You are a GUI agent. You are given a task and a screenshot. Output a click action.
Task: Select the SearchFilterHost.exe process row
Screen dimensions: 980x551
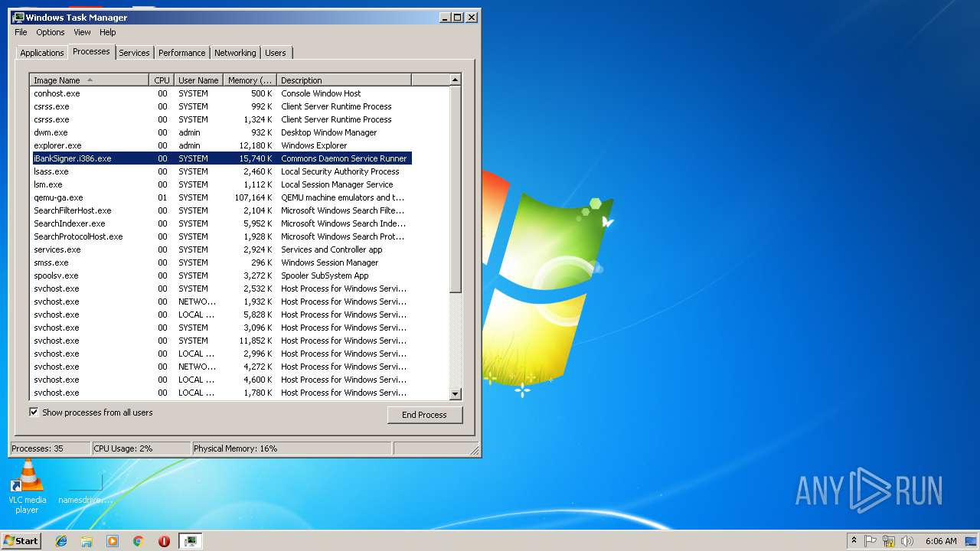[x=221, y=210]
